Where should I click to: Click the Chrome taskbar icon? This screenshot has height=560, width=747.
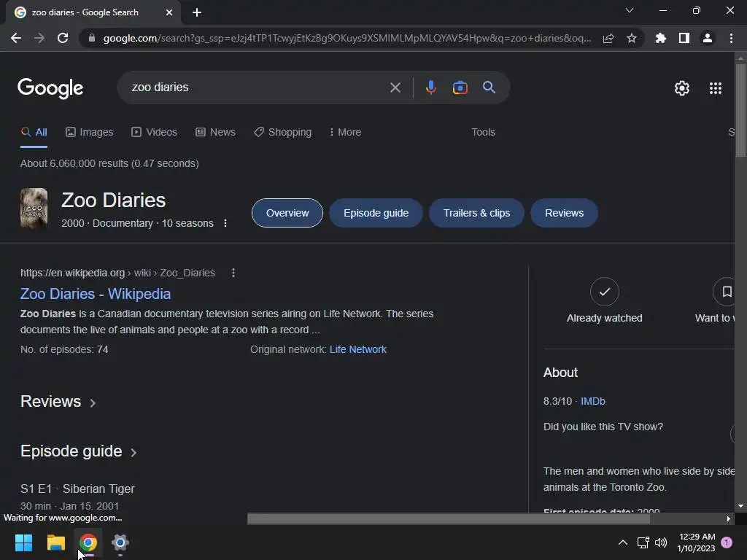[x=88, y=542]
